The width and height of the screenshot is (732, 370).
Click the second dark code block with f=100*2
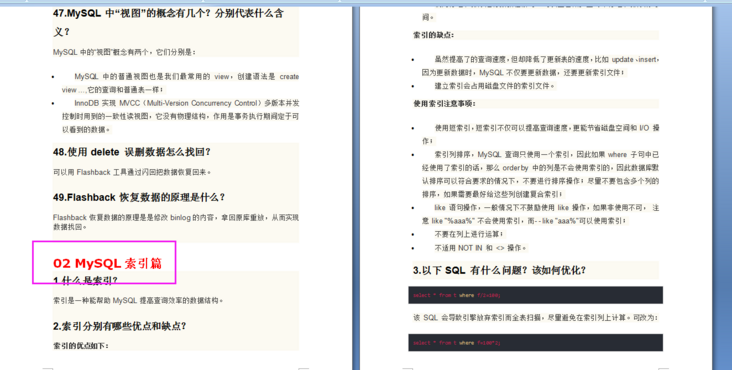(535, 342)
